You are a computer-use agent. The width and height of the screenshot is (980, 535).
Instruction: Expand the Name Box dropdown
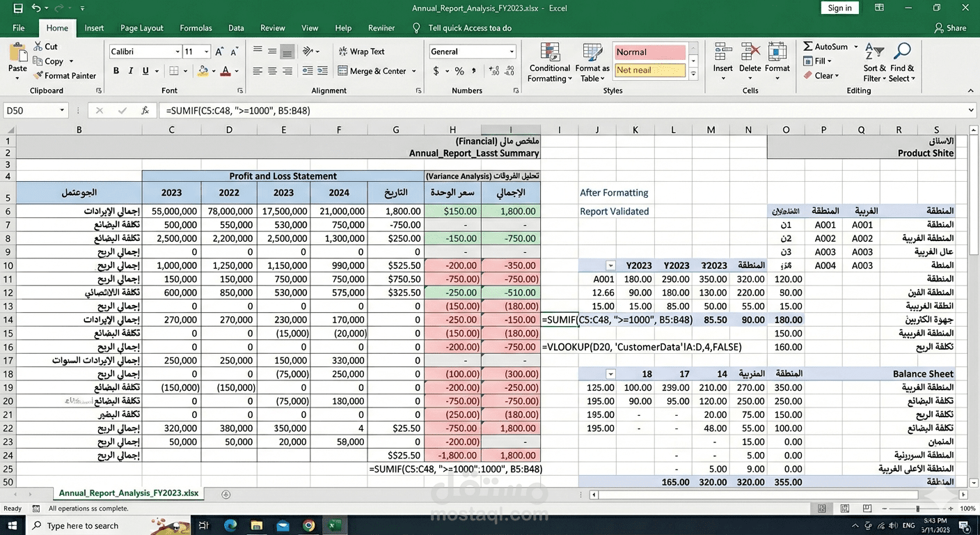coord(62,110)
